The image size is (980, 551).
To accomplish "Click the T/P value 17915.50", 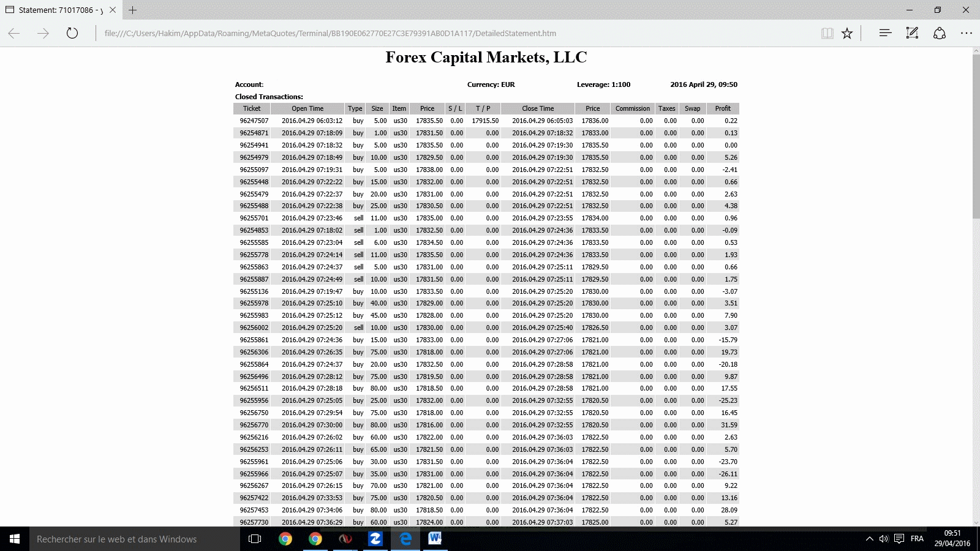I will click(485, 121).
